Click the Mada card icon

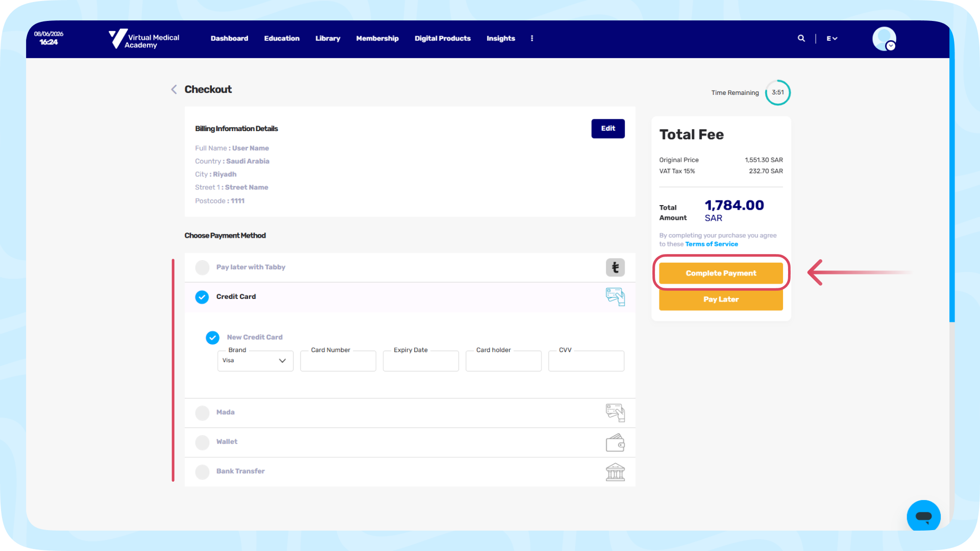[x=615, y=413]
